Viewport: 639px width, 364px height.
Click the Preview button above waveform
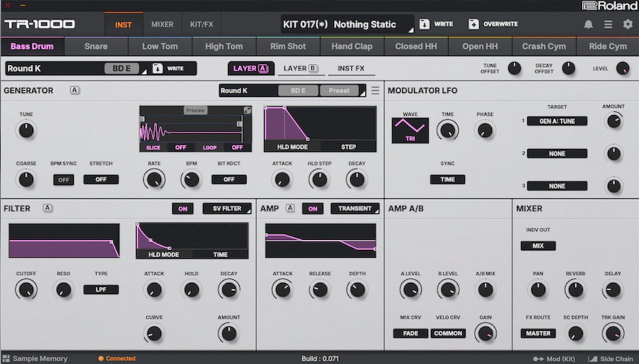coord(195,110)
